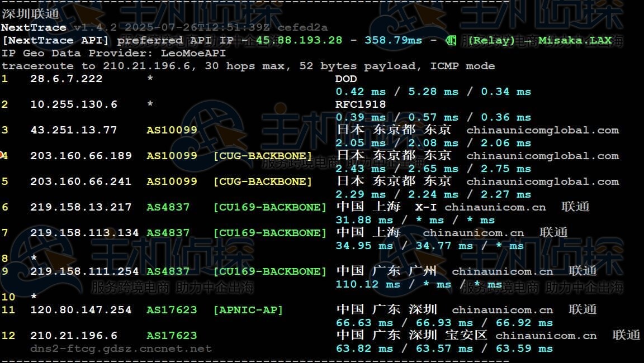Click the [APNIC-AP] tag on hop 11
The width and height of the screenshot is (644, 363).
(248, 310)
